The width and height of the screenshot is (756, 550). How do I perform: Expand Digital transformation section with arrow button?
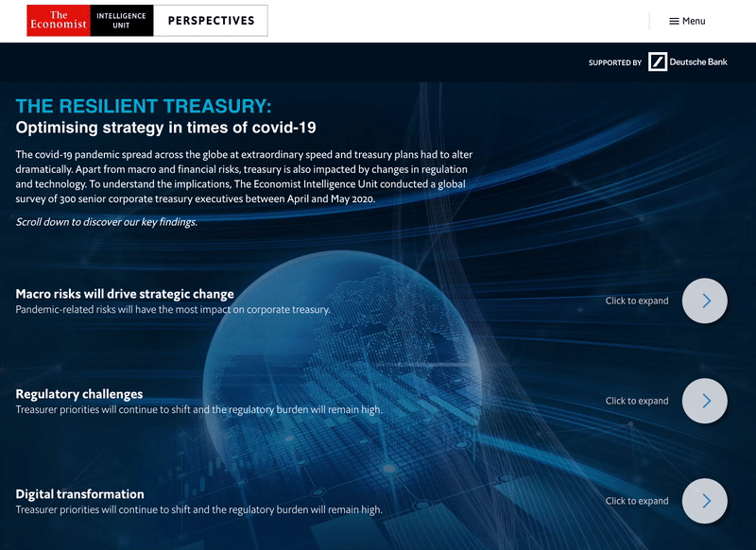coord(704,501)
